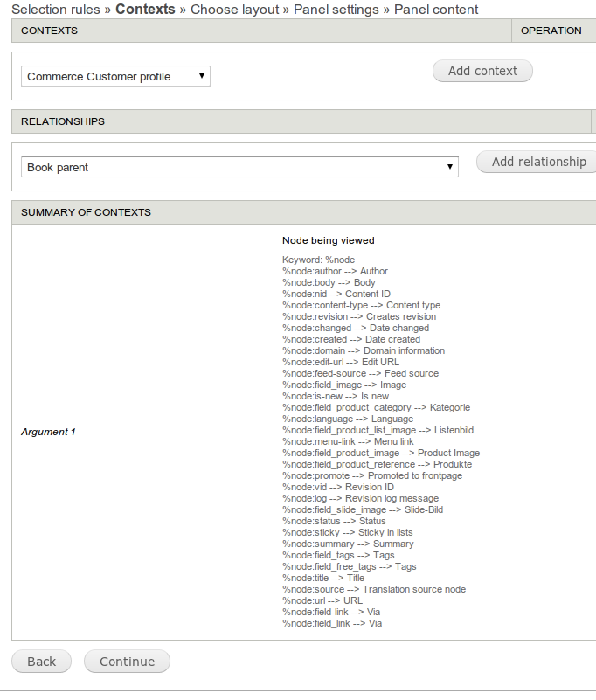The height and width of the screenshot is (700, 596).
Task: Click the Contexts table header
Action: click(x=49, y=31)
